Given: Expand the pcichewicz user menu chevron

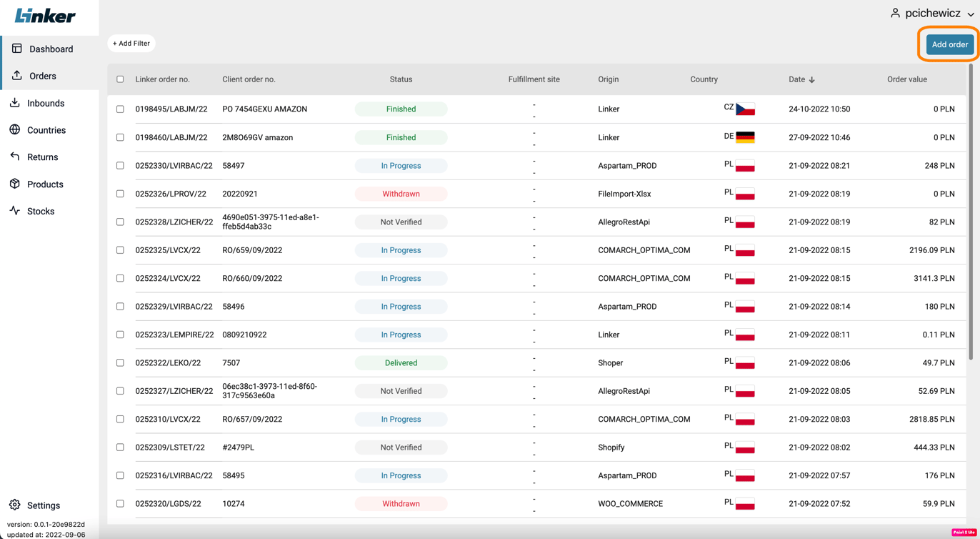Looking at the screenshot, I should click(971, 14).
